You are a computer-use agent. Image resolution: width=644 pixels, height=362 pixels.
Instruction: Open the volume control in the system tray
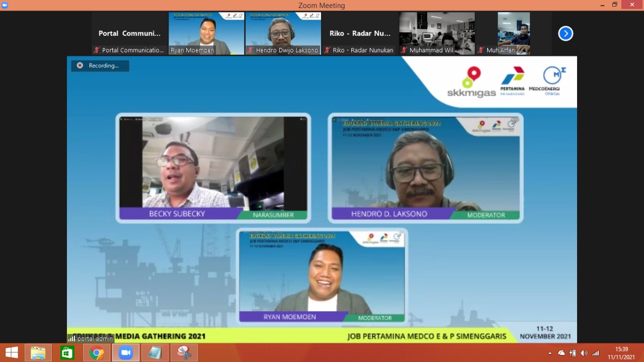584,353
